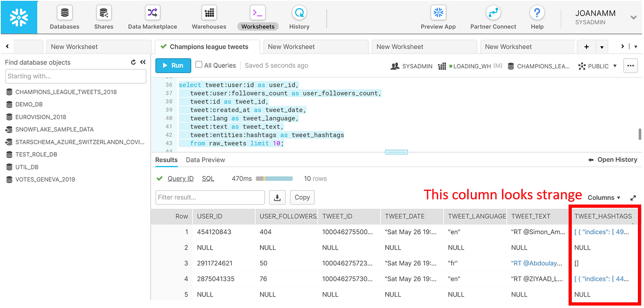
Task: Switch to Champions league tweets tab
Action: (207, 47)
